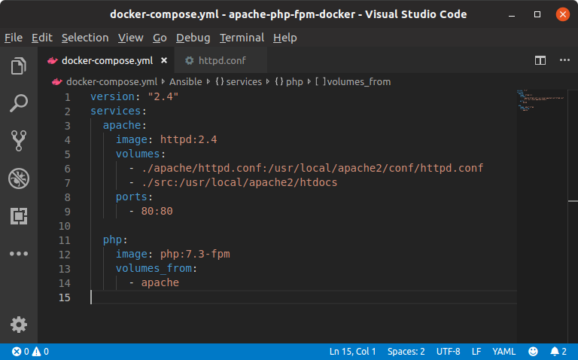Image resolution: width=578 pixels, height=360 pixels.
Task: Change end of line sequence LF
Action: 476,352
